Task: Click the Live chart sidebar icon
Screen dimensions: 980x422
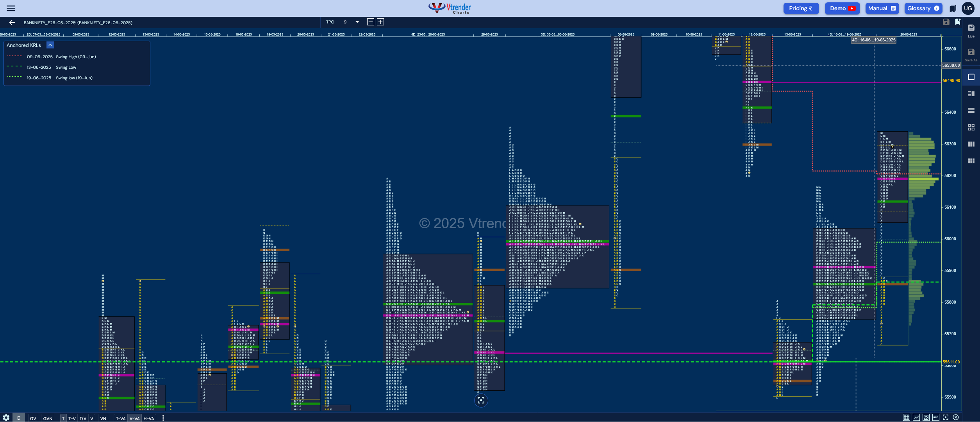Action: (971, 30)
